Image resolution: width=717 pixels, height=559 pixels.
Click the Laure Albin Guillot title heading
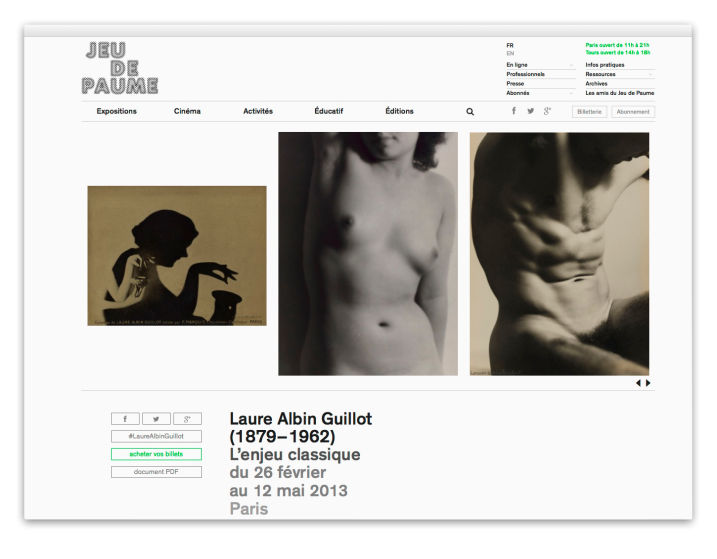click(300, 427)
